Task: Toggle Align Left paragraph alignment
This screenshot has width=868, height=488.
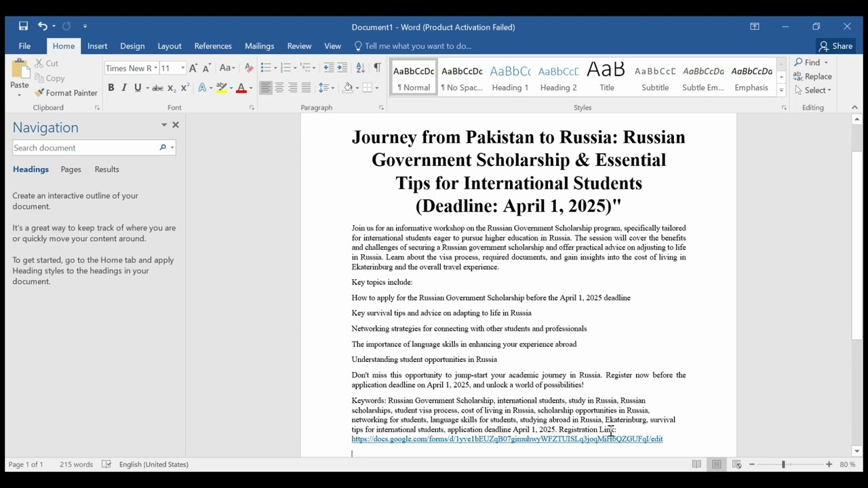Action: (x=265, y=88)
